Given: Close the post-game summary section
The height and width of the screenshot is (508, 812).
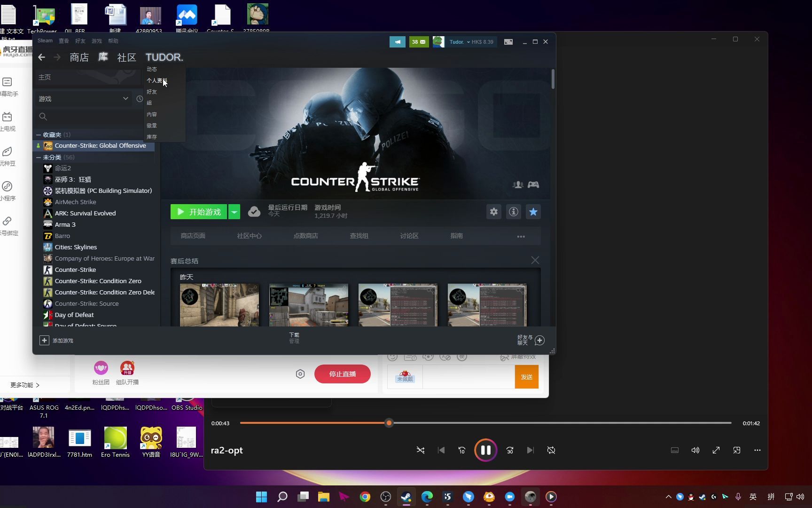Looking at the screenshot, I should point(535,260).
